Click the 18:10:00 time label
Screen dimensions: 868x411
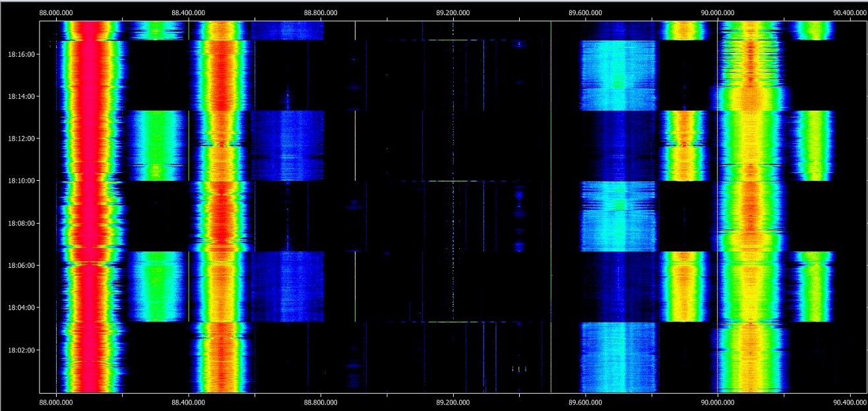[23, 181]
